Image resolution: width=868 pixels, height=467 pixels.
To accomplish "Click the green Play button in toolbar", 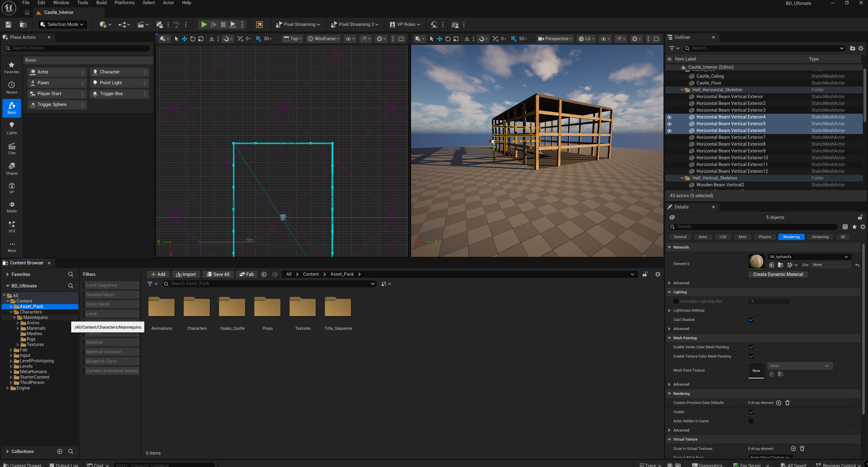I will point(204,24).
